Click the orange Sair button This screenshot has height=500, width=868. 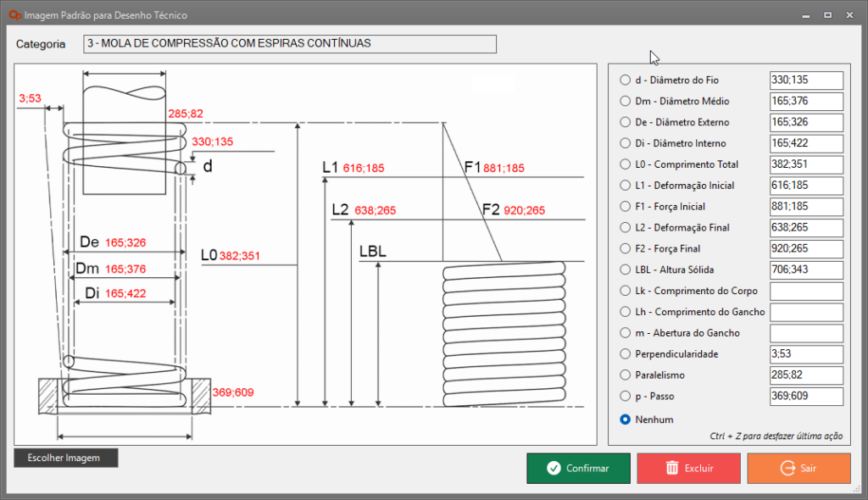[798, 468]
